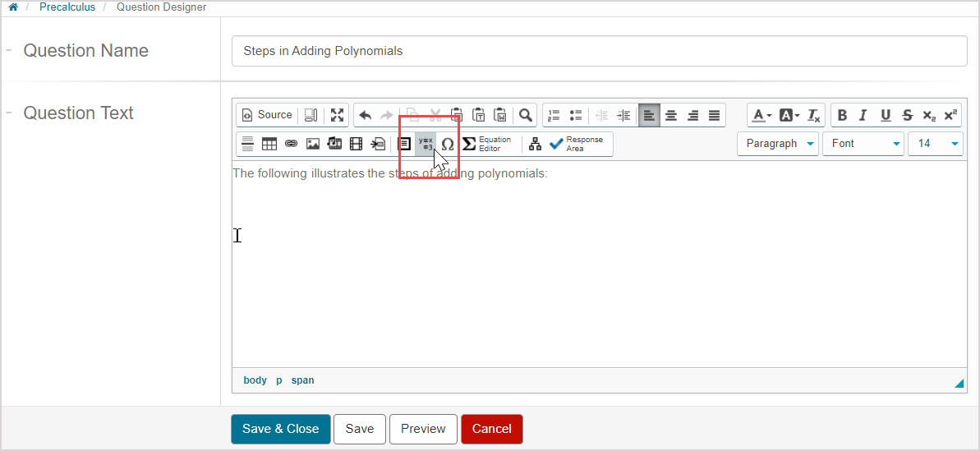This screenshot has width=980, height=451.
Task: Click the insert image icon
Action: click(x=312, y=144)
